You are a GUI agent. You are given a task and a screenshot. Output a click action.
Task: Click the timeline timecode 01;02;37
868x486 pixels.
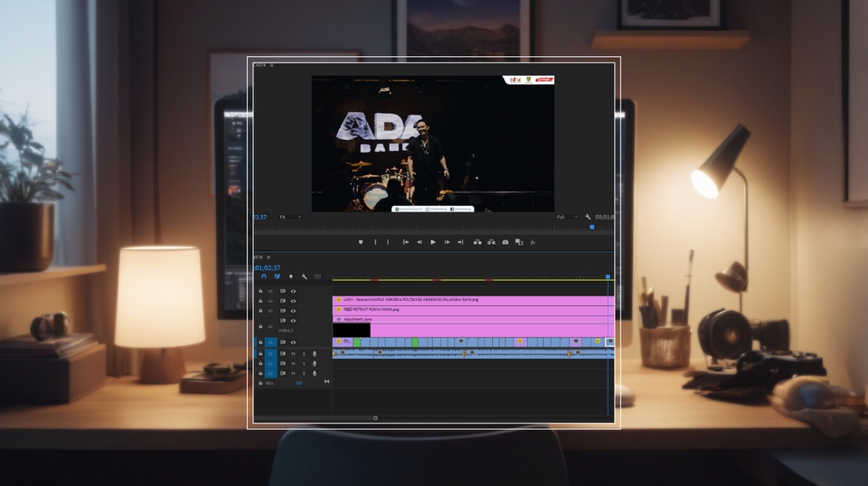(x=267, y=267)
